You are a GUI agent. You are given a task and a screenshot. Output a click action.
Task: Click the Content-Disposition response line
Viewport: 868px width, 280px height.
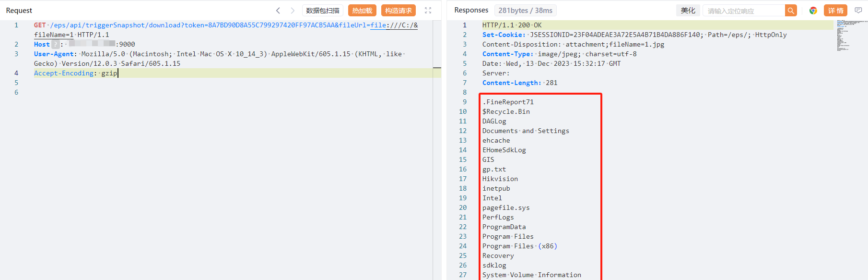(x=573, y=44)
